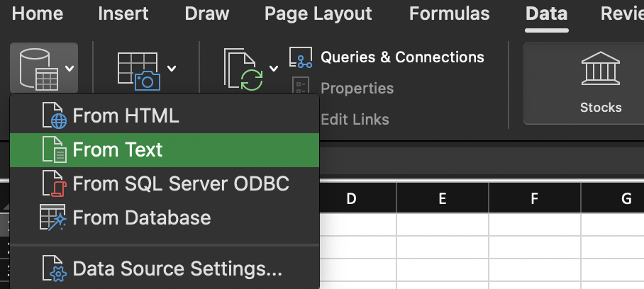Click the SQL Server ODBC scroll icon
The width and height of the screenshot is (644, 289).
[55, 183]
